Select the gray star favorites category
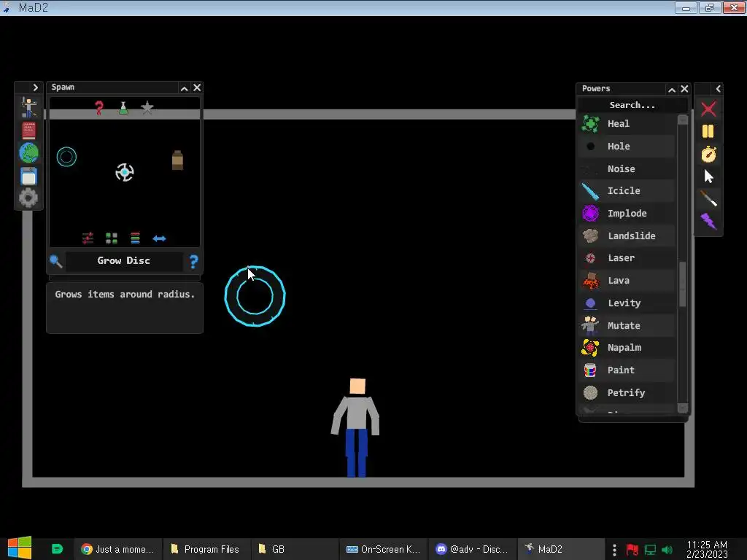The image size is (747, 560). (x=147, y=108)
